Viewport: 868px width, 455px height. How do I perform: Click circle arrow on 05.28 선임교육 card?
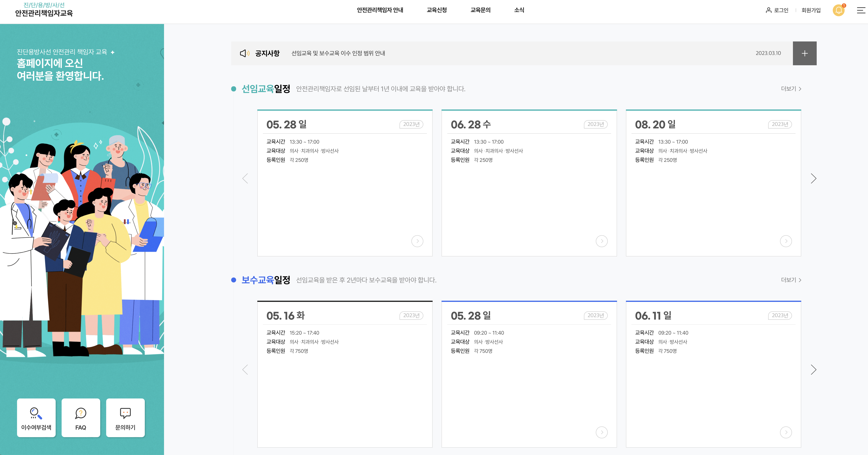417,241
